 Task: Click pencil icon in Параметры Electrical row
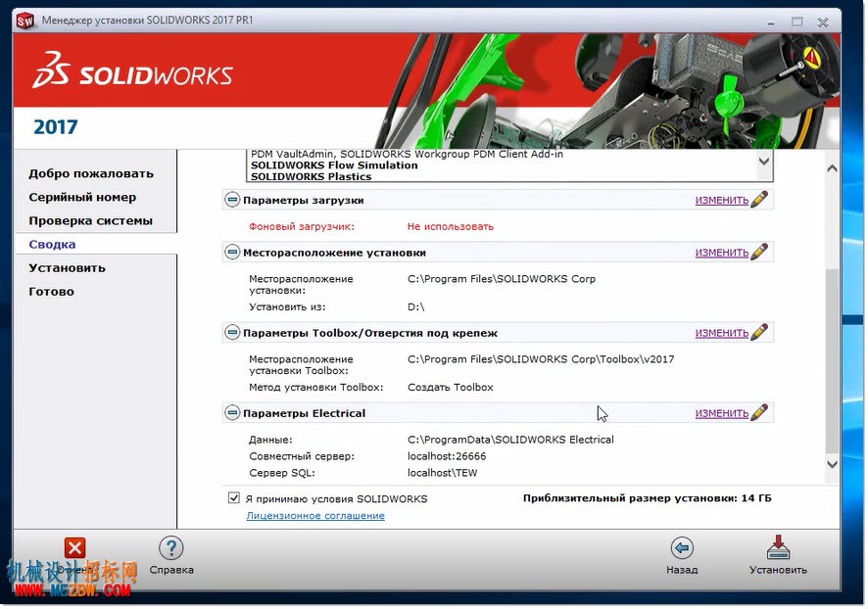point(760,412)
